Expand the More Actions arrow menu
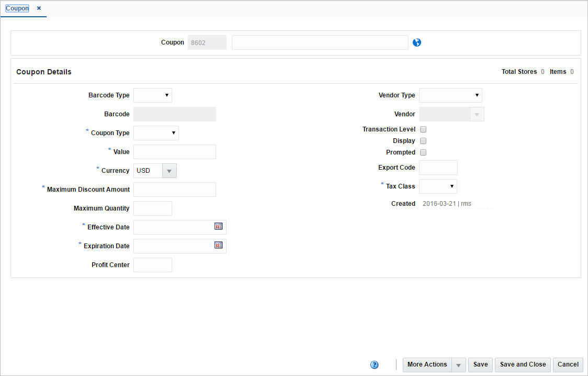The height and width of the screenshot is (376, 588). click(459, 365)
